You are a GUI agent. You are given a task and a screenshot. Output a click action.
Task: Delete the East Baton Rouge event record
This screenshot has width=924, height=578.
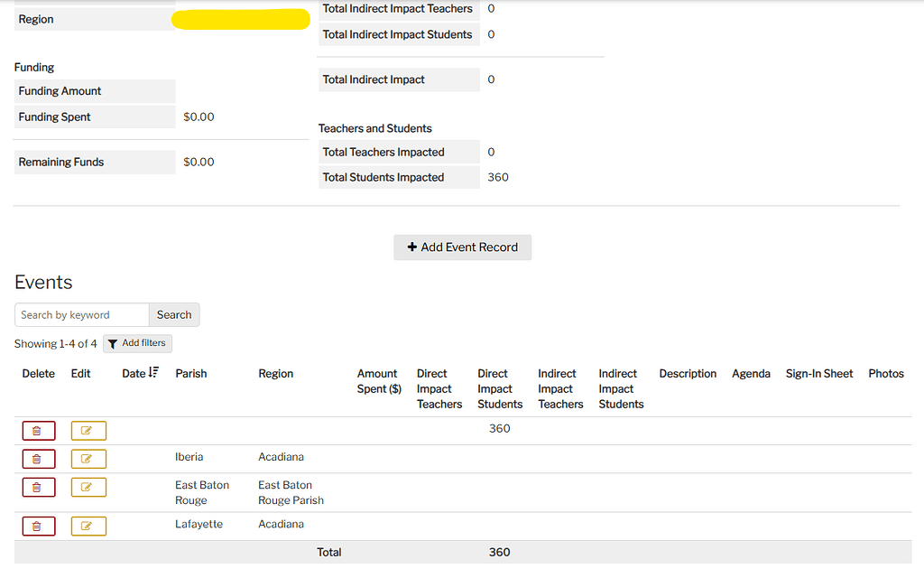click(x=38, y=487)
